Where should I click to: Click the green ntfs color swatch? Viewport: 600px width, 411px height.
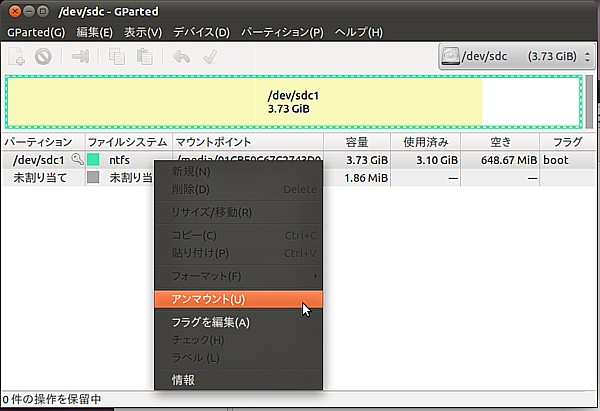tap(93, 160)
